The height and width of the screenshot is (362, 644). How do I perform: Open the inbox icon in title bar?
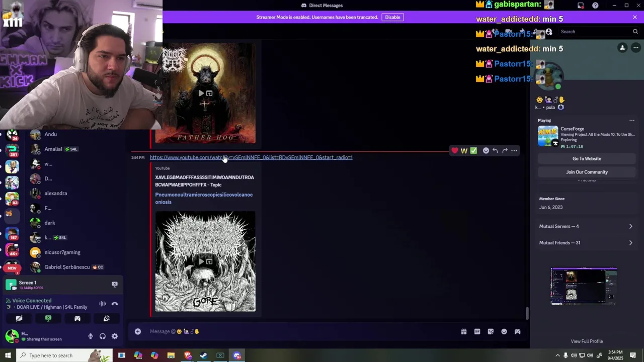pos(581,6)
